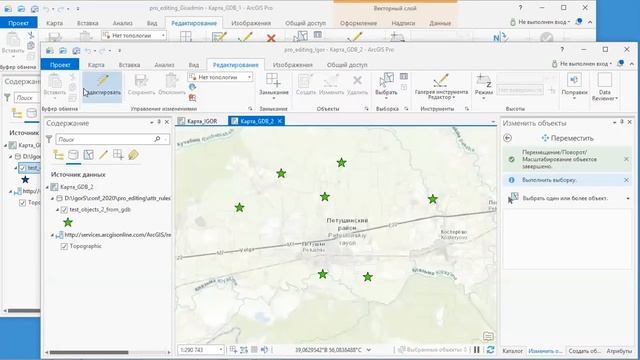Open the Вставка ribbon tab in front window
This screenshot has height=360, width=640.
coord(129,64)
